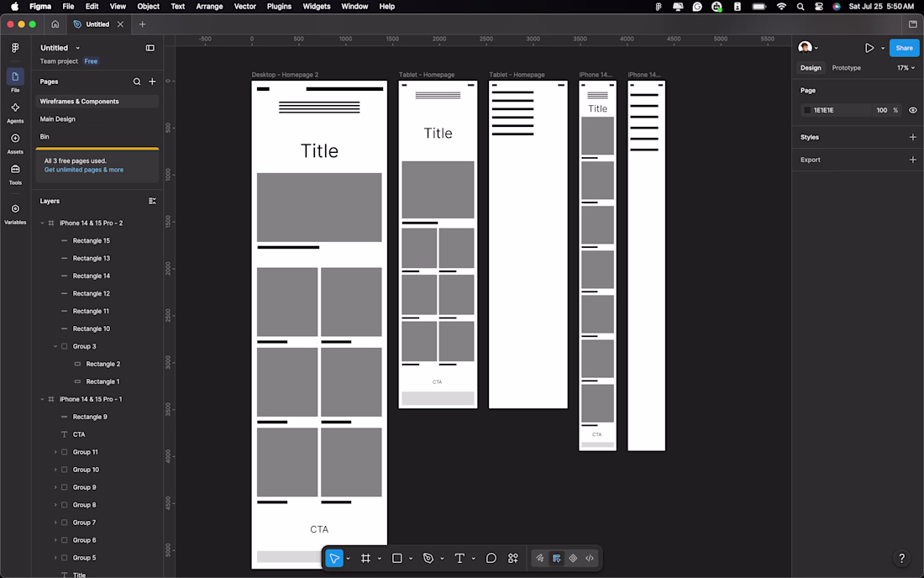Present prototype with play icon
Image resolution: width=924 pixels, height=578 pixels.
tap(869, 48)
